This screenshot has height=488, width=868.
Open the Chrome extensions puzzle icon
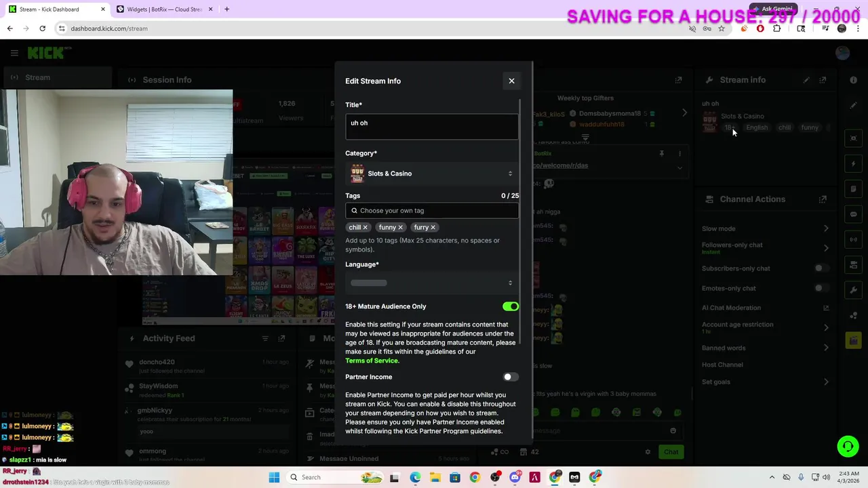[x=777, y=28]
